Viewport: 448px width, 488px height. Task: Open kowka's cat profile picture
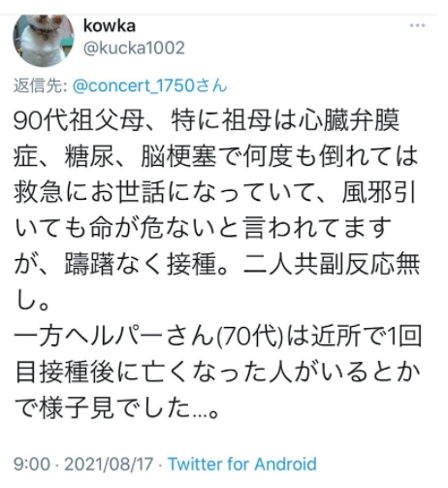[x=44, y=40]
